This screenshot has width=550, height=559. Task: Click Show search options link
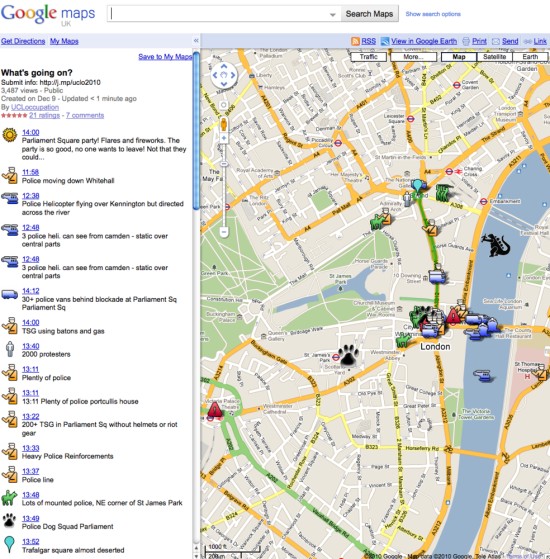coord(433,14)
